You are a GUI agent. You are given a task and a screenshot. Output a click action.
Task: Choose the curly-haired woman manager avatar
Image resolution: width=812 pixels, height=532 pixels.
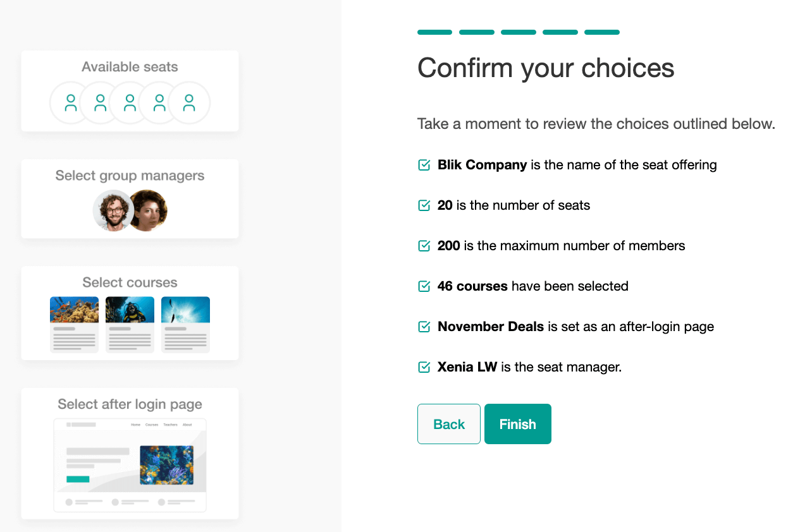click(x=147, y=210)
